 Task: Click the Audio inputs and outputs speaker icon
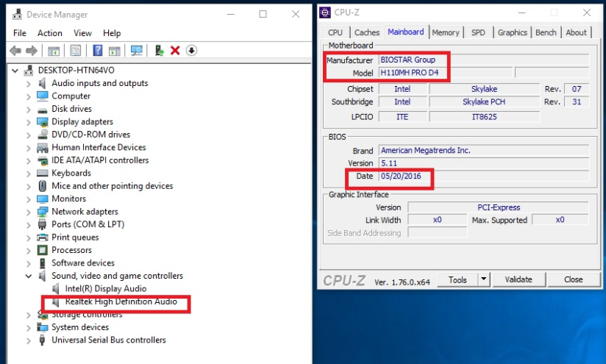pos(42,83)
